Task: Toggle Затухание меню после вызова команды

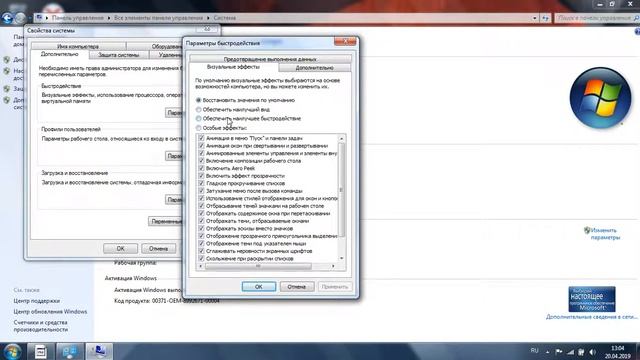Action: [x=201, y=191]
